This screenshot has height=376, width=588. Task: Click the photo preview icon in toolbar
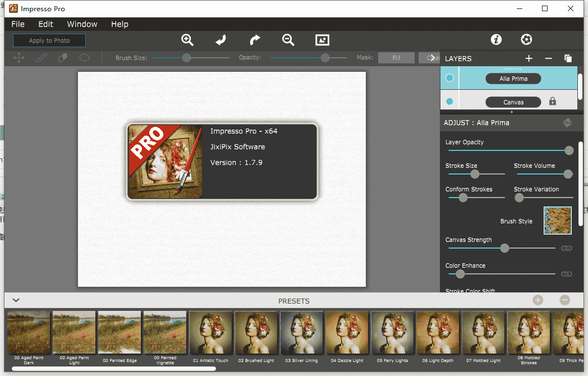[322, 40]
